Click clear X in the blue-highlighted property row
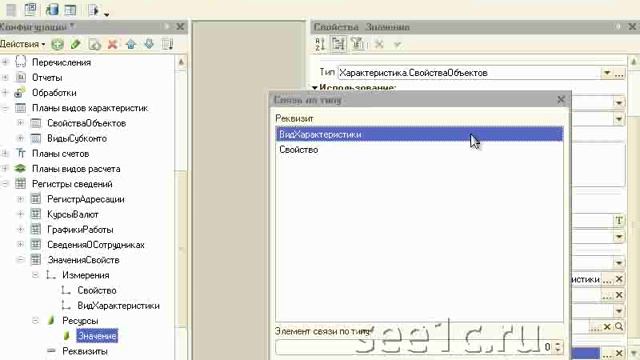The height and width of the screenshot is (360, 640). 619,353
